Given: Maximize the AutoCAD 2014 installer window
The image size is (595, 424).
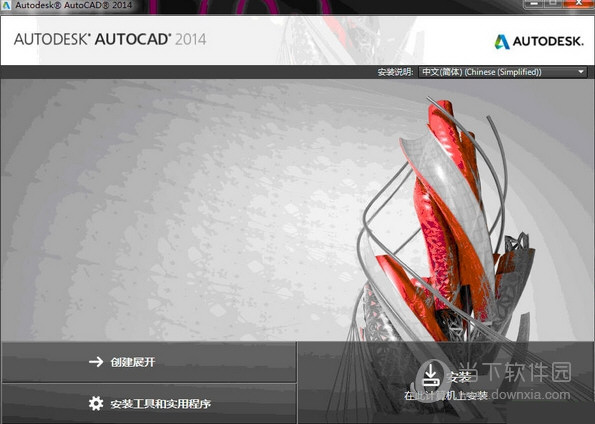Looking at the screenshot, I should (x=553, y=4).
